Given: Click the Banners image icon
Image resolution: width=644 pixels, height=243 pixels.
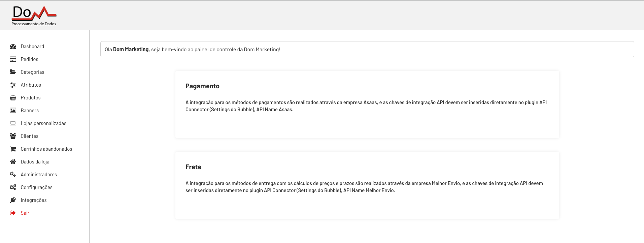Looking at the screenshot, I should (13, 111).
